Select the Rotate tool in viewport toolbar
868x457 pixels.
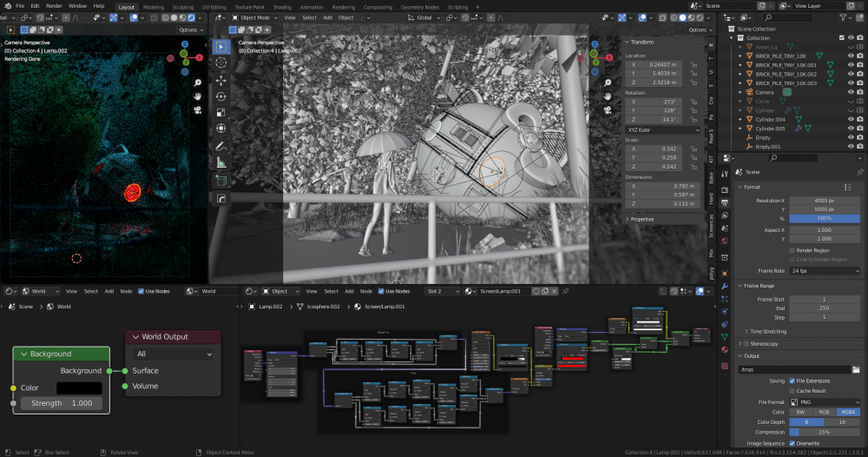click(x=221, y=96)
